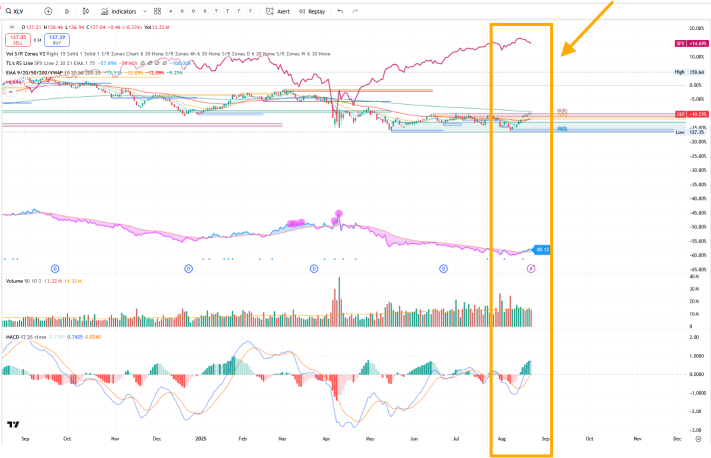711x458 pixels.
Task: Click the blue RS 12 value label
Action: point(542,249)
